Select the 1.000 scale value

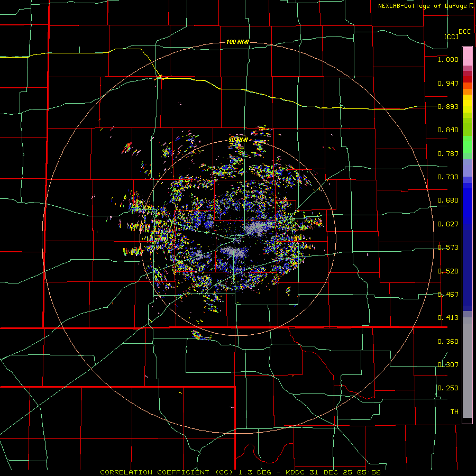point(448,59)
